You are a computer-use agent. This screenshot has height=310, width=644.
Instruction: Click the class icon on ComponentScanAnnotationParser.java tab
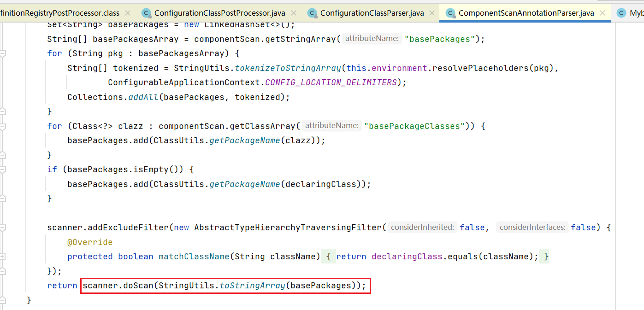click(450, 13)
